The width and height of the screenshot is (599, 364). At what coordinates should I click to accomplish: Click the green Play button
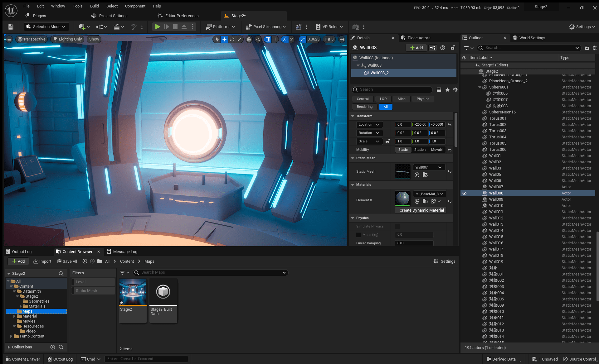pos(158,27)
